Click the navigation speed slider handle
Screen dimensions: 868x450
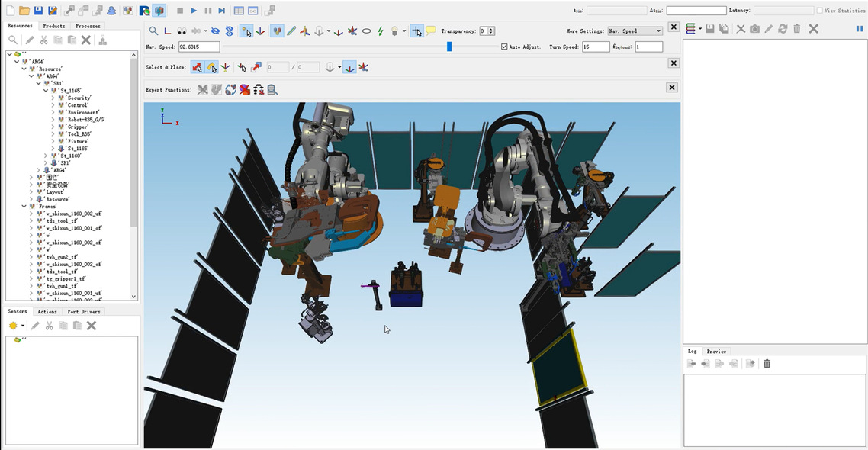[449, 47]
